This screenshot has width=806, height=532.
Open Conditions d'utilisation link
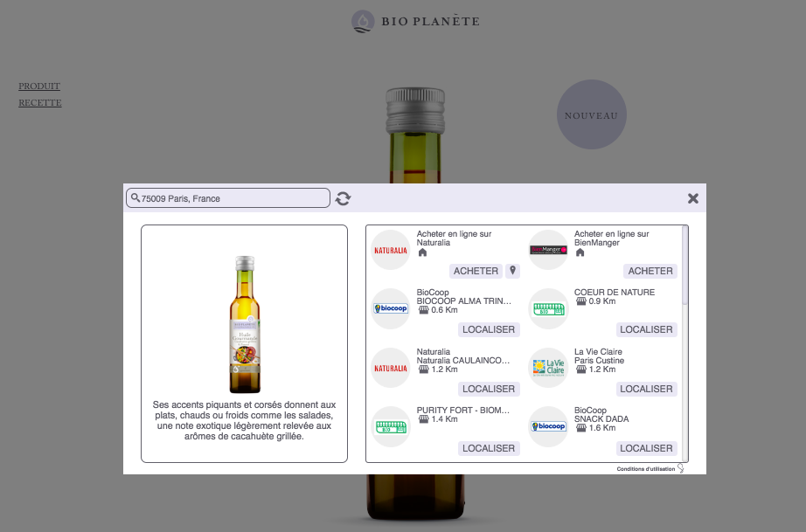click(x=646, y=469)
